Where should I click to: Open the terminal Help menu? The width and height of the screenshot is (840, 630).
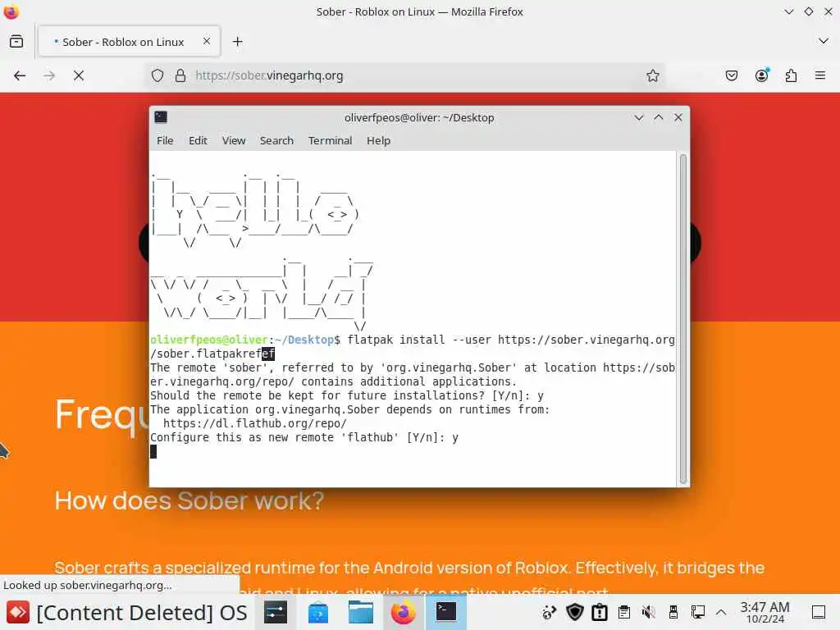[378, 140]
